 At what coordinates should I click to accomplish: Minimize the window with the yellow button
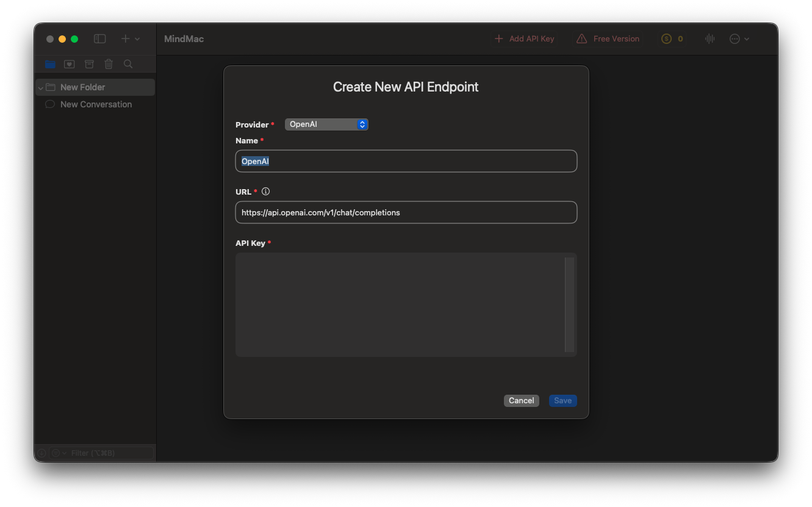pos(62,39)
